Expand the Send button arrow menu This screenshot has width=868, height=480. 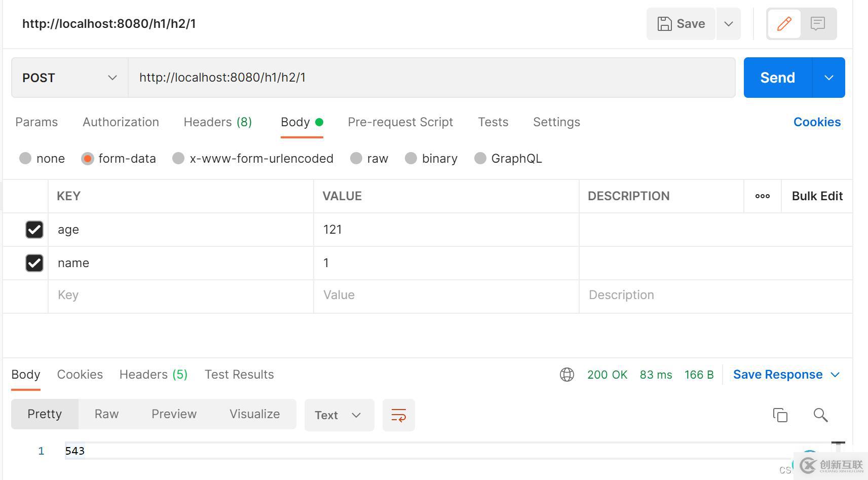[x=829, y=78]
